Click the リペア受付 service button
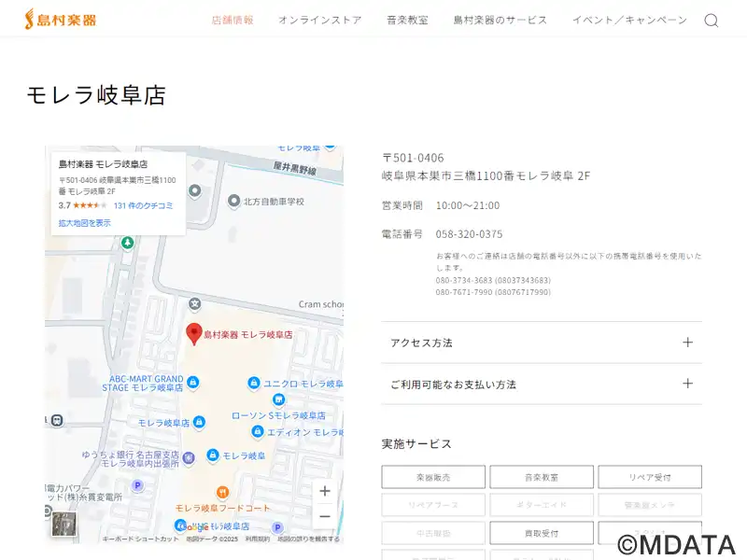The width and height of the screenshot is (747, 560). click(650, 477)
